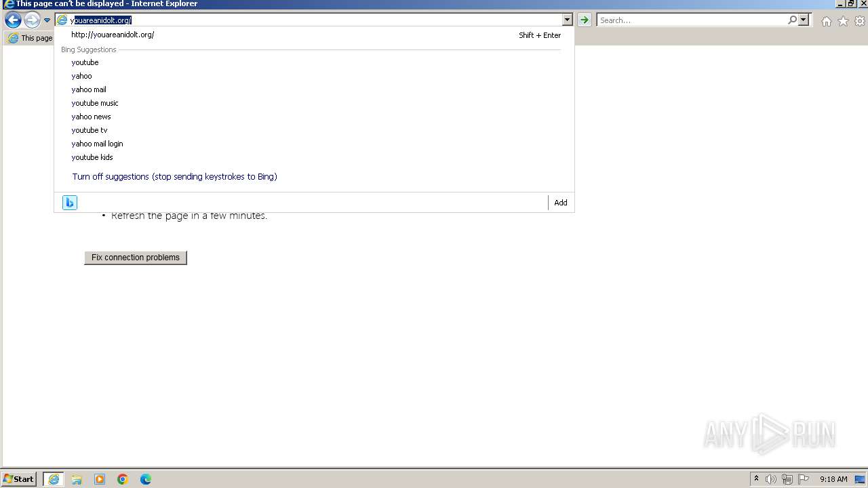This screenshot has width=868, height=488.
Task: Launch Chrome from the taskbar
Action: point(123,479)
